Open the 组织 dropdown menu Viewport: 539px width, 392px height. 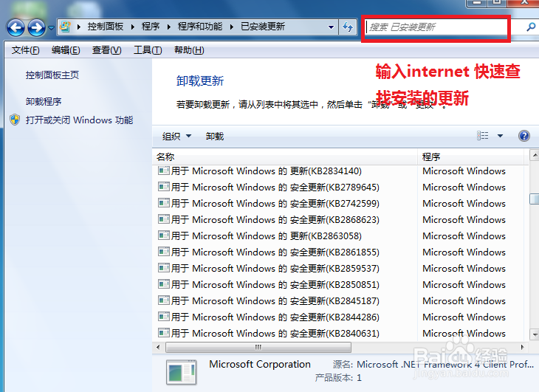click(176, 137)
